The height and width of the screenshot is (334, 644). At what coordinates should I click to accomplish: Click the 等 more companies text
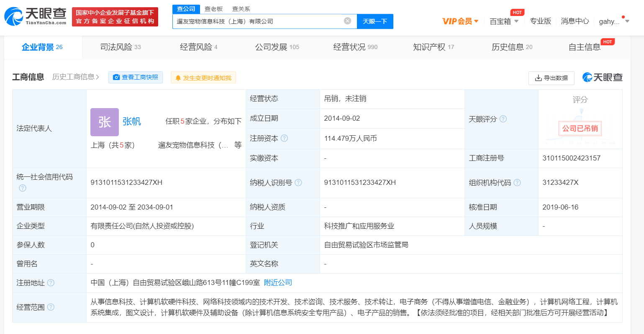pos(238,145)
